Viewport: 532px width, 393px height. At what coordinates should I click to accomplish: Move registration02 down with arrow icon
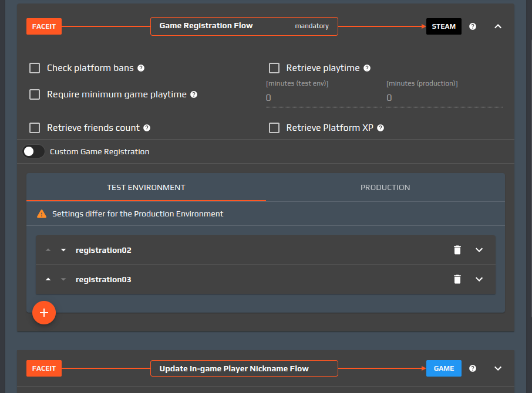click(63, 250)
